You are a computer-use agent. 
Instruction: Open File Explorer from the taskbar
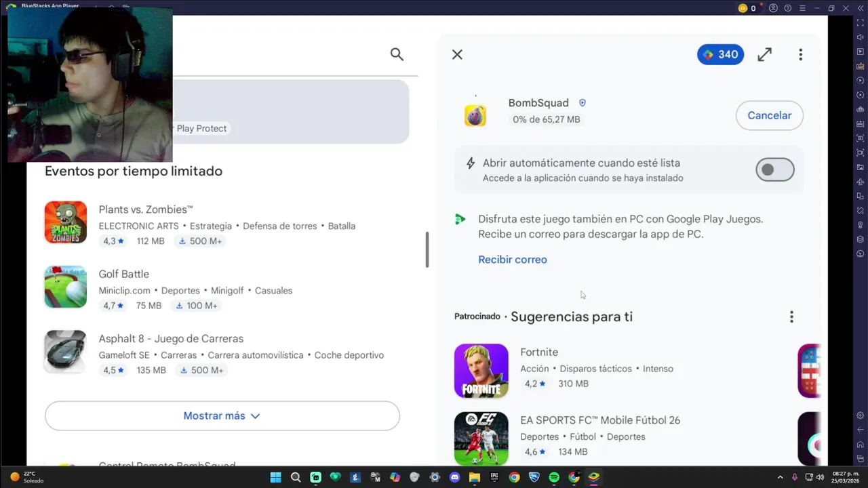pyautogui.click(x=475, y=477)
